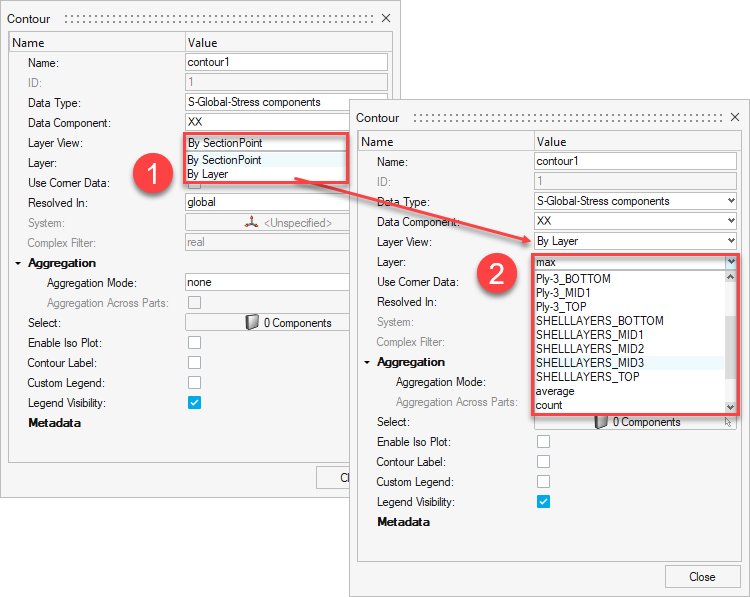Toggle Contour Label checkbox in front dialog

[543, 462]
